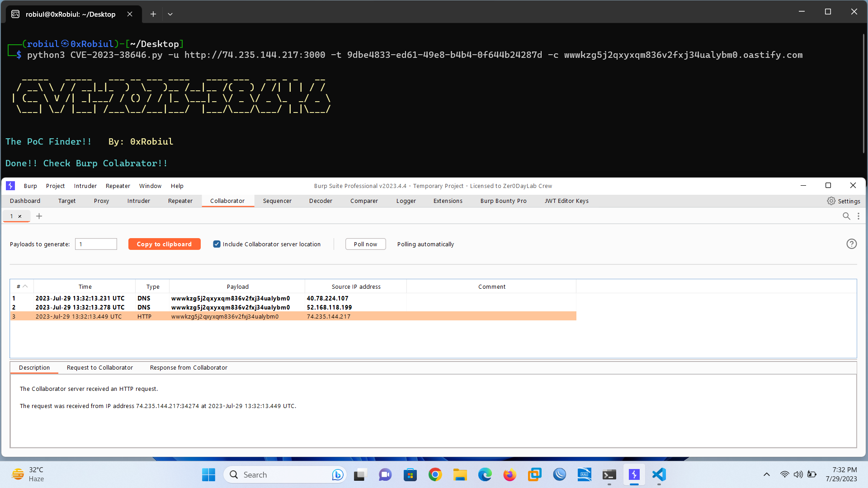Open the Help menu
This screenshot has height=488, width=868.
pyautogui.click(x=177, y=186)
